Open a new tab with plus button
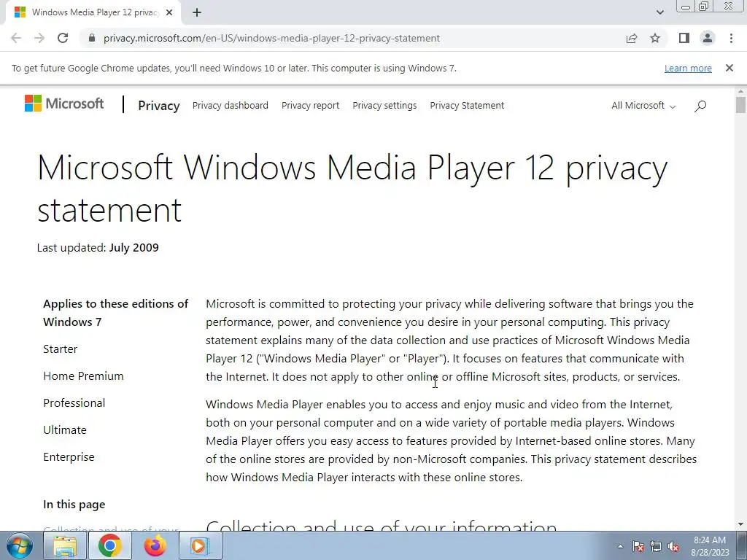 pos(197,13)
